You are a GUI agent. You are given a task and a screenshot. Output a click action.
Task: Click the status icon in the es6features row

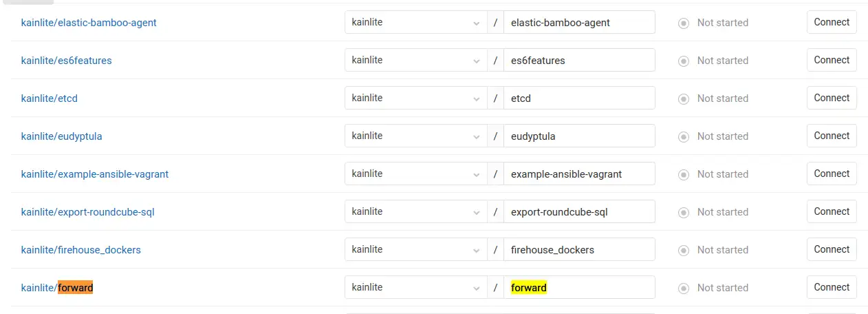click(684, 61)
